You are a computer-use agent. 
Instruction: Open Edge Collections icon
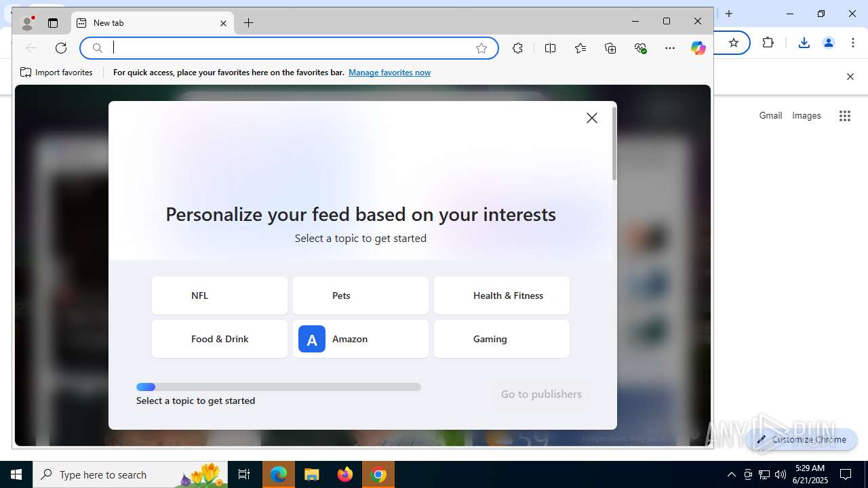click(x=610, y=47)
